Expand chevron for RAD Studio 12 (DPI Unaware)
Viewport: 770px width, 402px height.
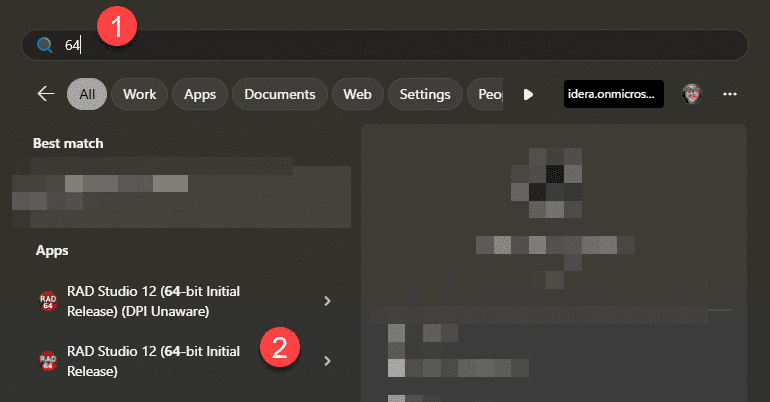[x=328, y=301]
